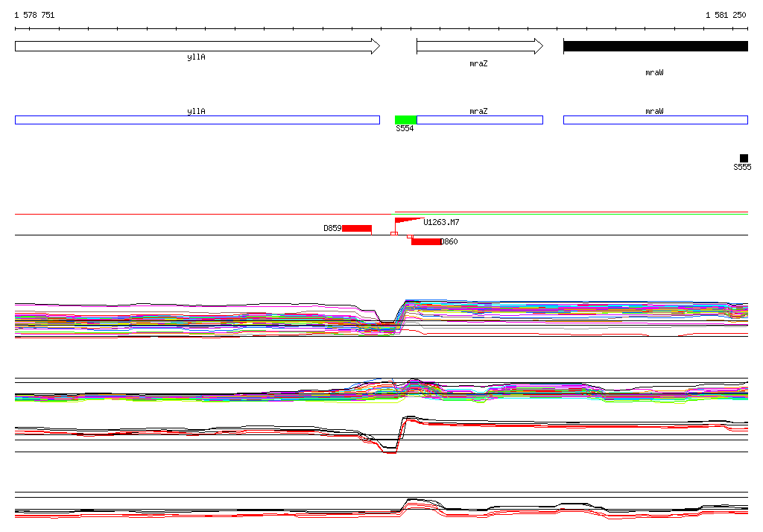Click the mraW label above the blue box
Screen dimensions: 763x532
654,111
